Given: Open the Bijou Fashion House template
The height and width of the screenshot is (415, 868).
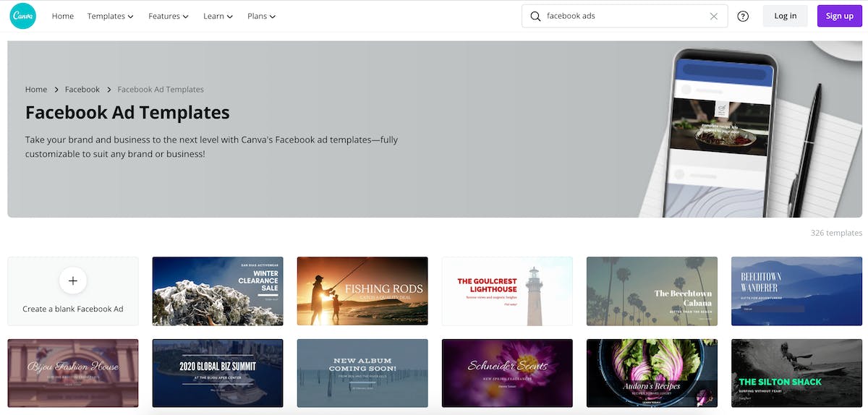Looking at the screenshot, I should coord(73,373).
